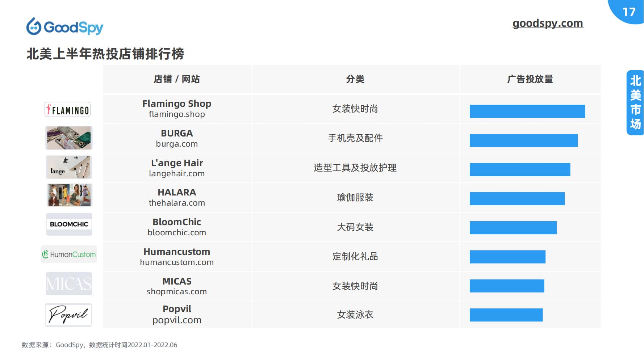Click the GoodSpy logo icon
Viewport: 644px width, 362px height.
(x=34, y=26)
